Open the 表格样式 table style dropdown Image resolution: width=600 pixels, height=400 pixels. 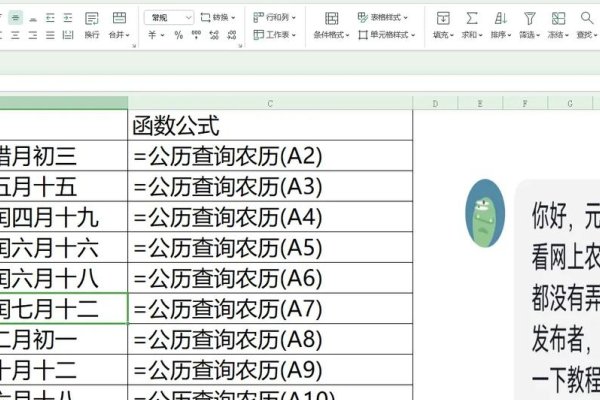pyautogui.click(x=382, y=18)
